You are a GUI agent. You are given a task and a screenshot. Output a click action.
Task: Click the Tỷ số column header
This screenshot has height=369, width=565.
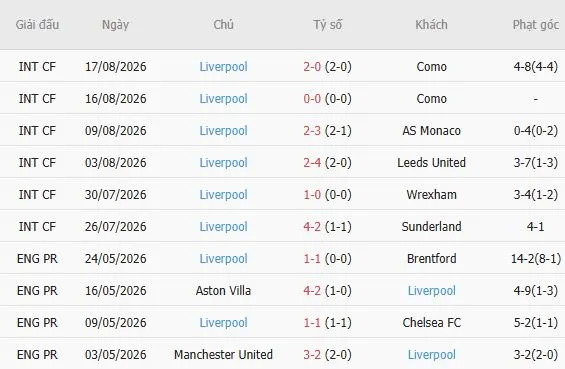[328, 25]
